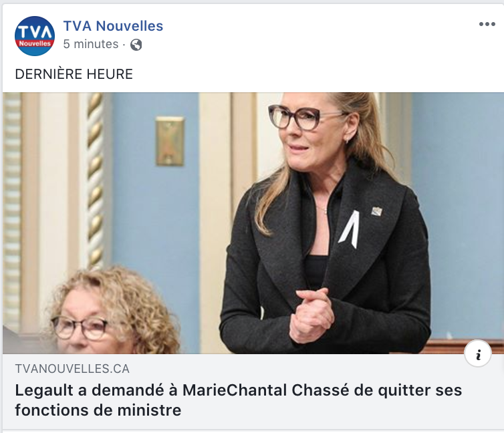The image size is (504, 433).
Task: Click the globe public privacy icon
Action: point(136,45)
